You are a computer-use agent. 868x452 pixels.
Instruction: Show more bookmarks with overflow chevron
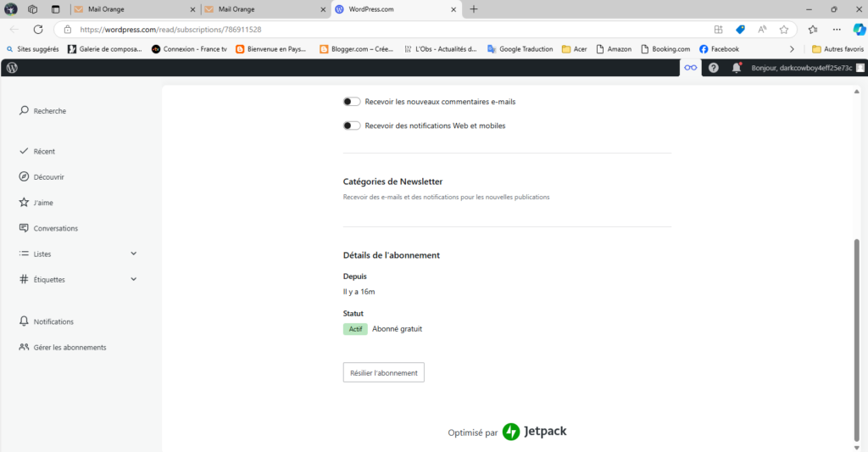(x=792, y=49)
